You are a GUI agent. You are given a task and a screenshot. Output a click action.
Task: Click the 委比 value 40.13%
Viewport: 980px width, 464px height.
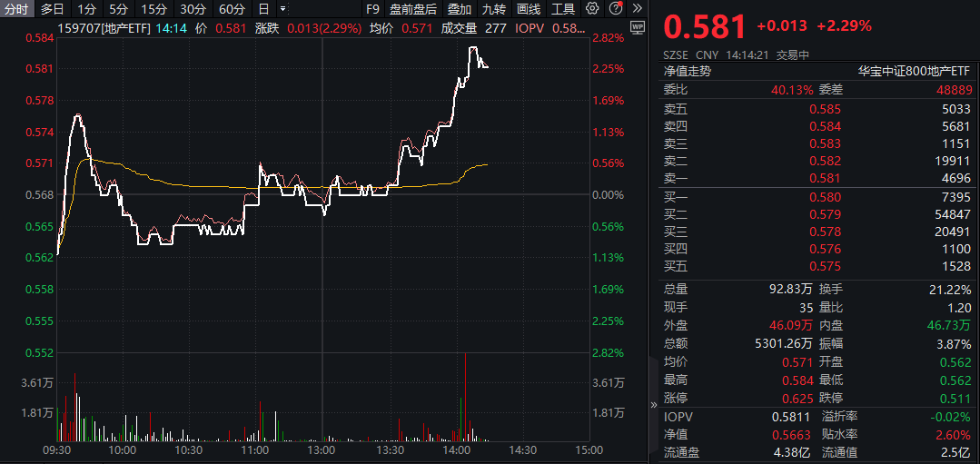pos(792,90)
